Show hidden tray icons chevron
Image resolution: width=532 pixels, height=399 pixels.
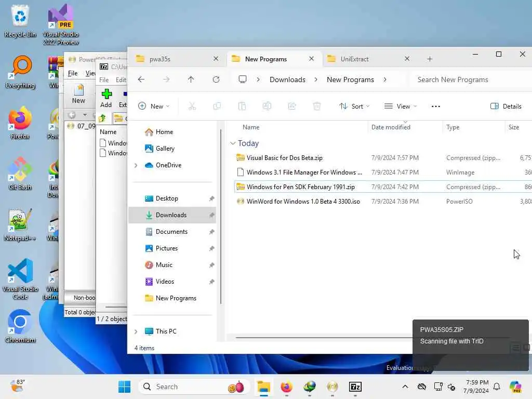[405, 387]
